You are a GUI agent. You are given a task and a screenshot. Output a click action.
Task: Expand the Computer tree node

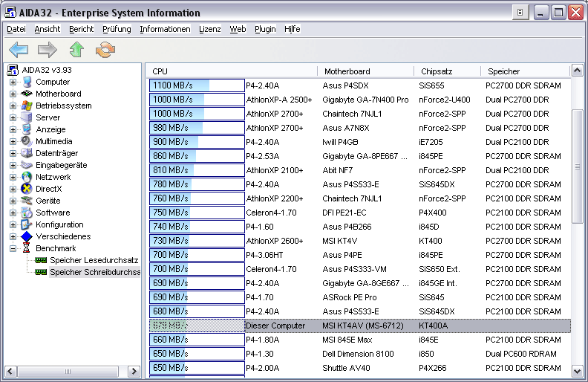coord(13,82)
